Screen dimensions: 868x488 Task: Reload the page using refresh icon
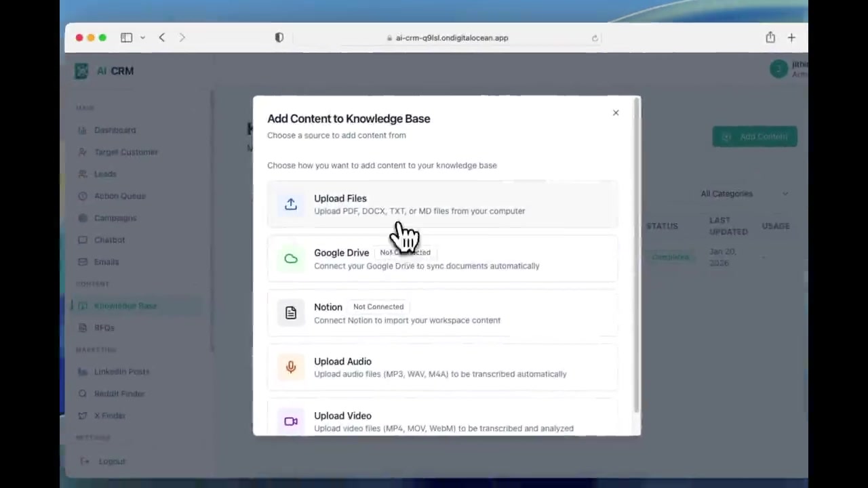595,38
